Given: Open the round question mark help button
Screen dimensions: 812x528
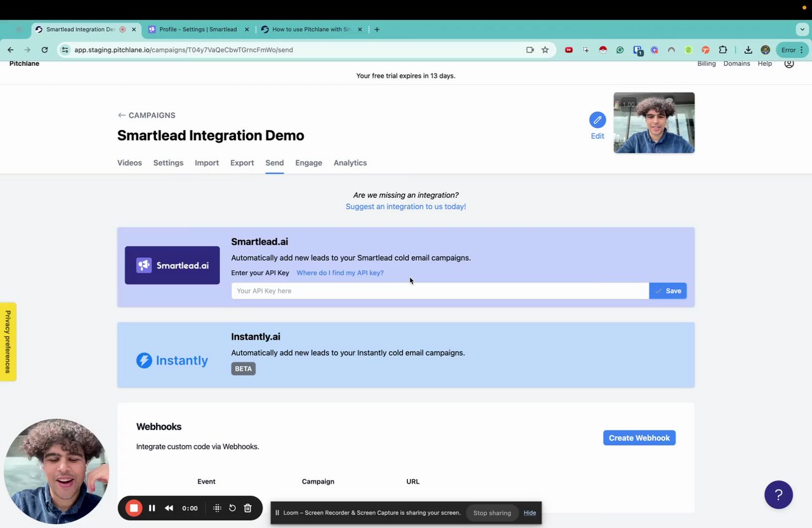Looking at the screenshot, I should click(x=778, y=494).
